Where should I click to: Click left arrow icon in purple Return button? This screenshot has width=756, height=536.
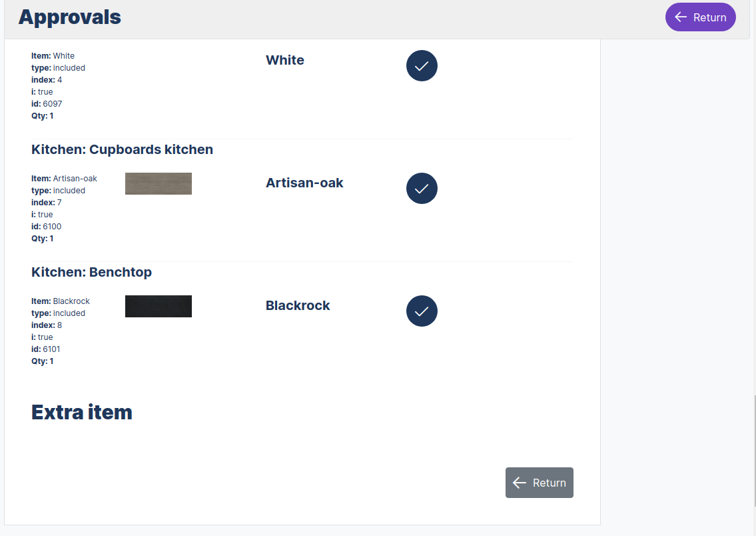pyautogui.click(x=681, y=17)
